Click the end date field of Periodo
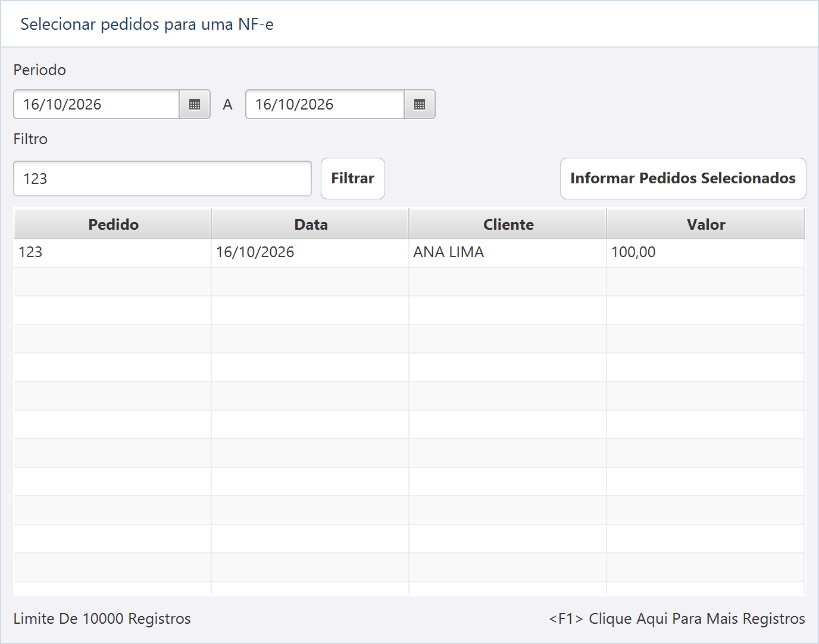 pos(325,104)
